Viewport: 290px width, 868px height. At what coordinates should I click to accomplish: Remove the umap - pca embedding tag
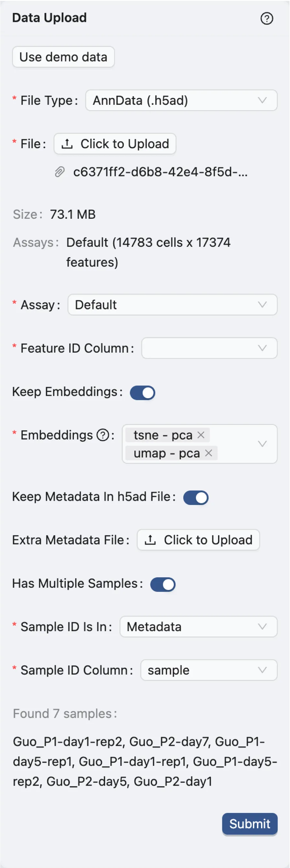(x=209, y=453)
